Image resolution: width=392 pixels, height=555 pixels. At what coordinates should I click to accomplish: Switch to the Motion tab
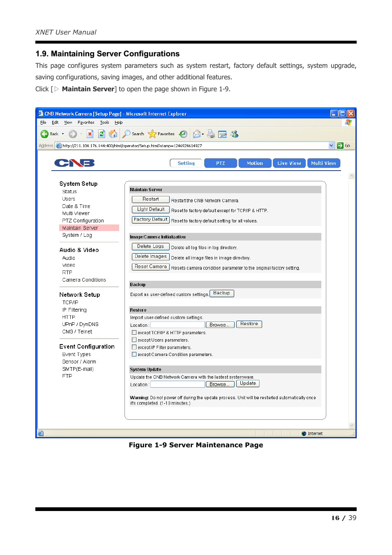pos(255,163)
